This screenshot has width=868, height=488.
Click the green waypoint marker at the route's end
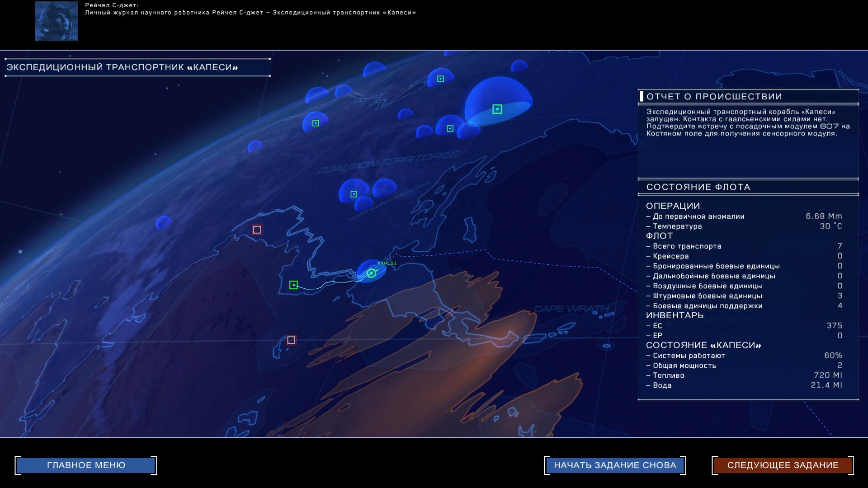click(x=293, y=285)
